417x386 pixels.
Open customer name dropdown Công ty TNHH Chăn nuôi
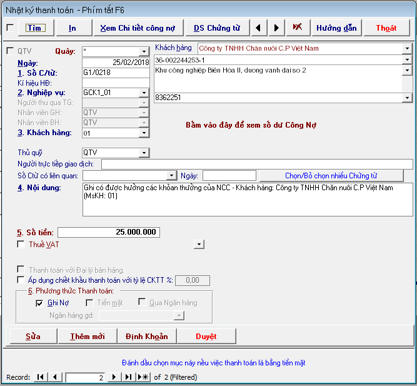point(407,49)
